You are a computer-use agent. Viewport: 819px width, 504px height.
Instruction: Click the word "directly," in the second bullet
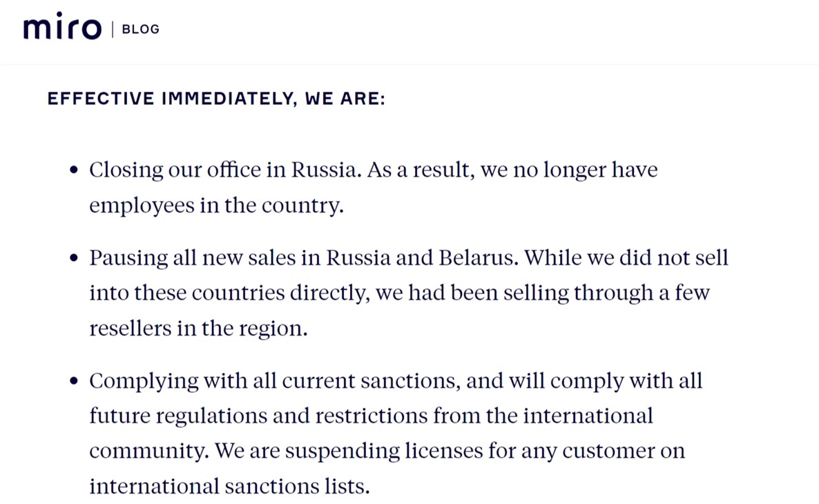(330, 293)
